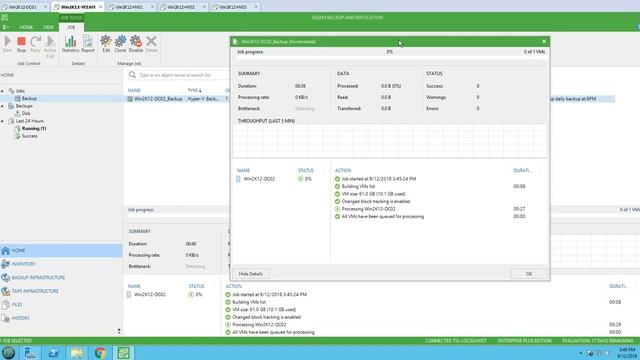Open Server Manager from the taskbar

click(x=30, y=353)
